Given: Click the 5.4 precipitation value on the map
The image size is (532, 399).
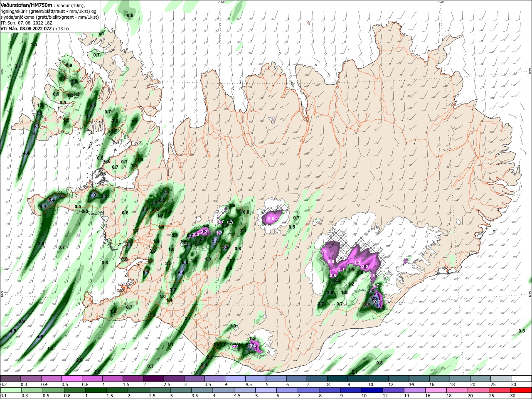Looking at the screenshot, I should coord(52,200).
